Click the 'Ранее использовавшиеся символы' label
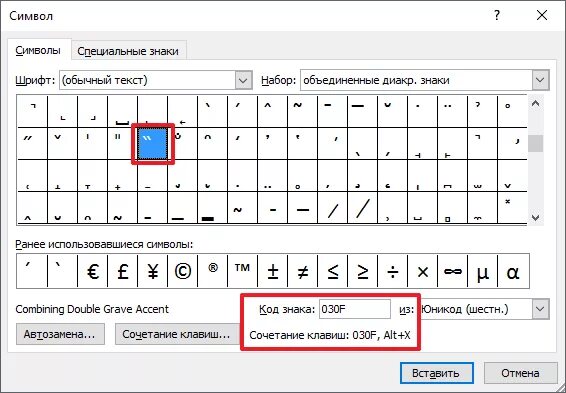Viewport: 566px width, 393px height. click(x=104, y=245)
